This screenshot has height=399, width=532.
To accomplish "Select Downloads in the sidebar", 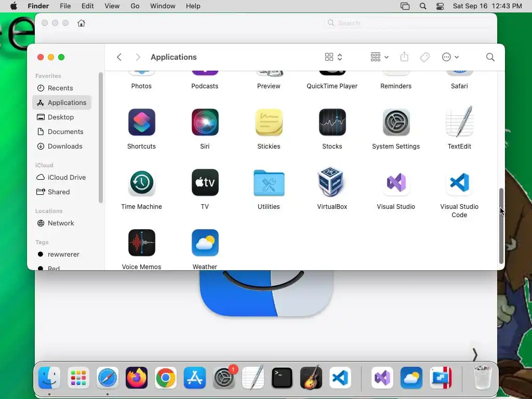I will 62,146.
